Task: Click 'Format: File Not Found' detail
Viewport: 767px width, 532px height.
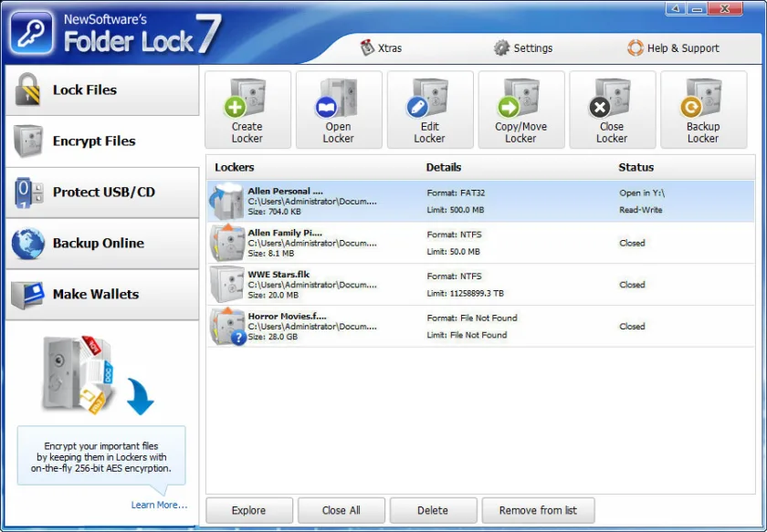Action: 471,318
